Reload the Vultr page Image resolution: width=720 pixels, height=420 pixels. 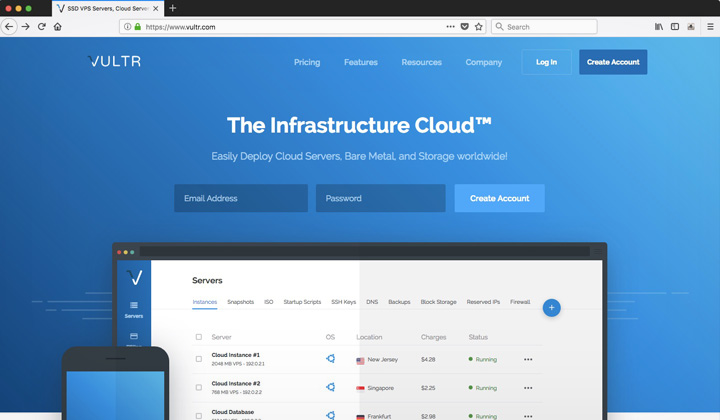(x=42, y=27)
